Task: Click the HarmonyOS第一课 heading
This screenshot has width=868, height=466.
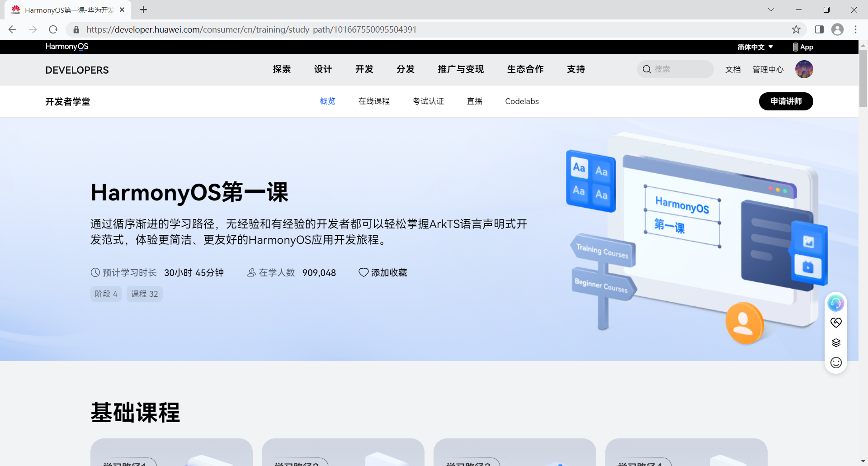Action: (x=189, y=192)
